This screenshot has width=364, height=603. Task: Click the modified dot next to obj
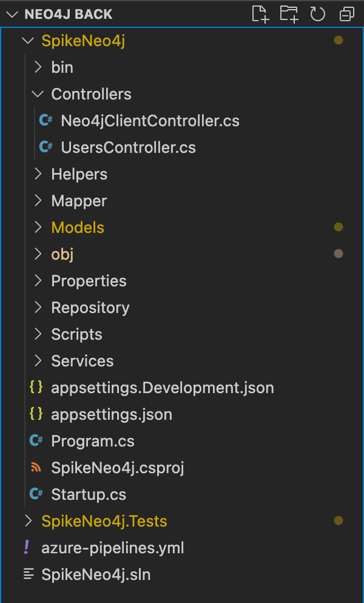pyautogui.click(x=339, y=254)
